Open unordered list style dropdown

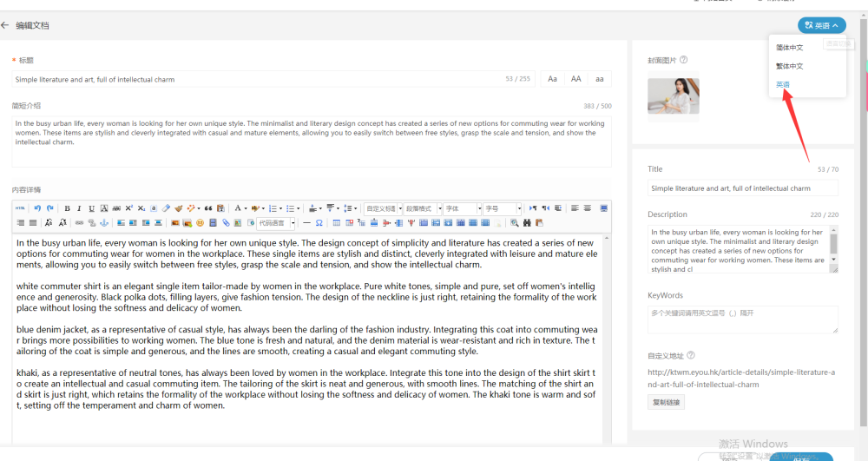click(299, 208)
